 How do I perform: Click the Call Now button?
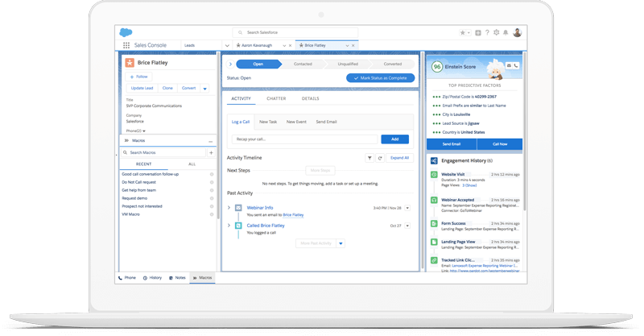point(498,143)
